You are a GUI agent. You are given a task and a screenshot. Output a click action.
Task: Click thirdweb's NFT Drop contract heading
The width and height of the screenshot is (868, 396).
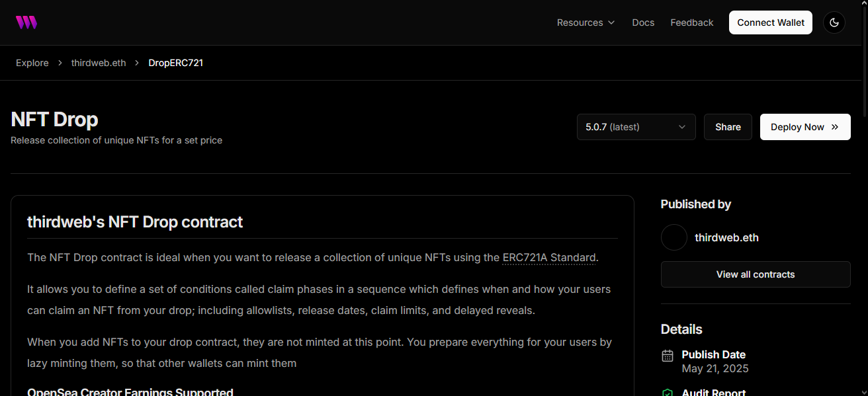pyautogui.click(x=135, y=221)
